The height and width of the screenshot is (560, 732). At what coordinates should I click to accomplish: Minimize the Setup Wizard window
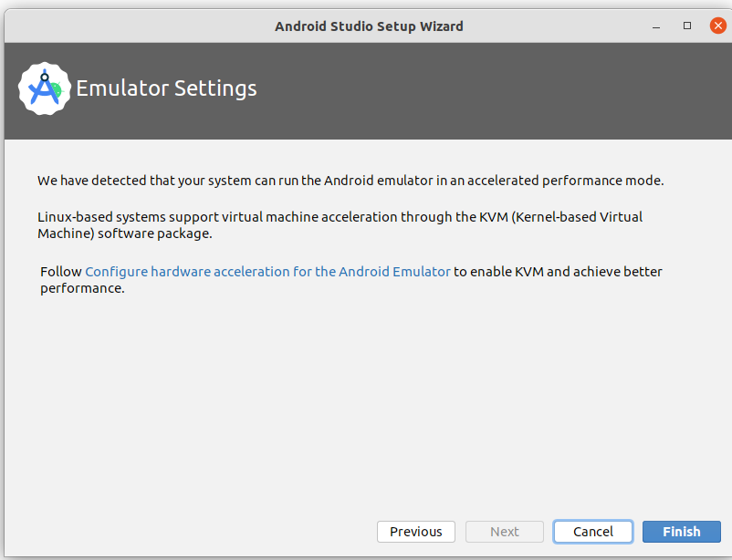coord(657,26)
